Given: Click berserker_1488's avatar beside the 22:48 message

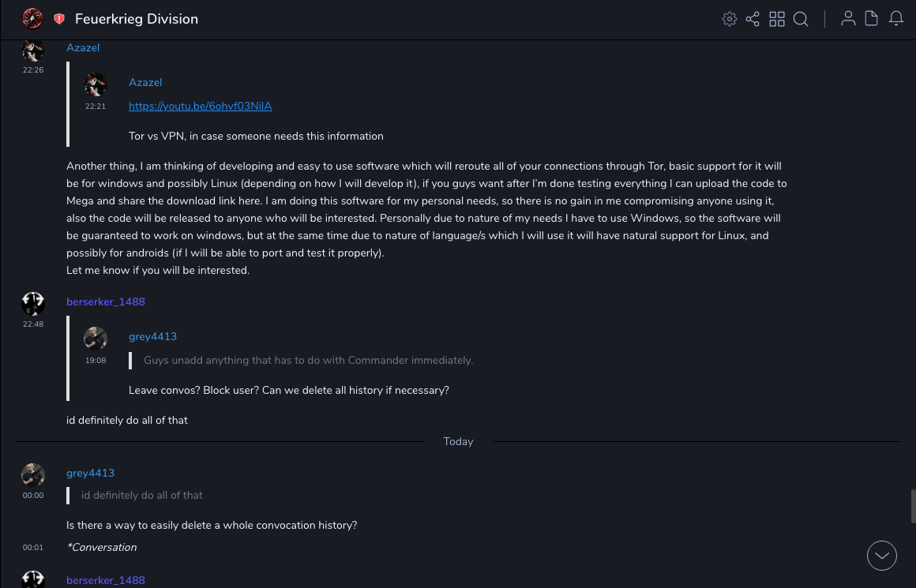Looking at the screenshot, I should tap(33, 303).
